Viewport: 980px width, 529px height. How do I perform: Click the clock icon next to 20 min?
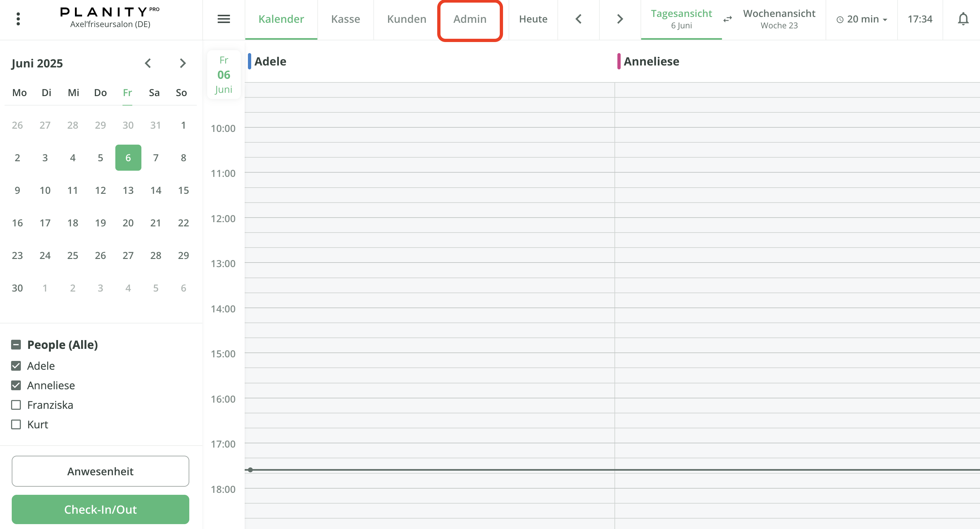tap(841, 19)
